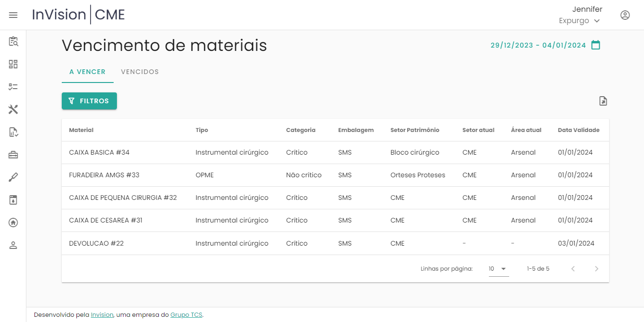
Task: Open the checklist sidebar icon
Action: [x=13, y=87]
